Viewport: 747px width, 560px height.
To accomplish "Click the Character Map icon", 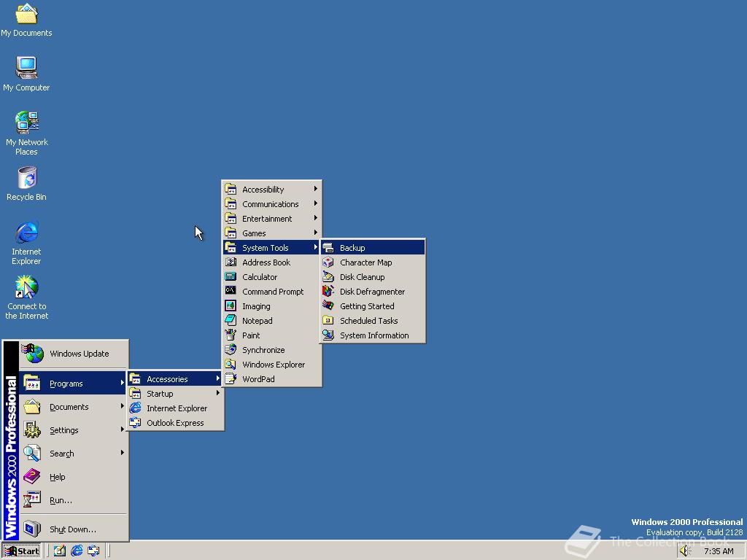I will [328, 262].
